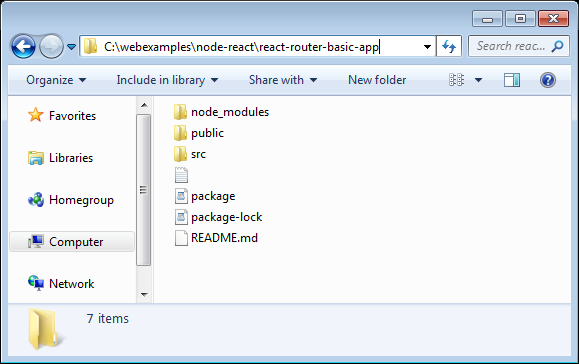The width and height of the screenshot is (579, 364).
Task: Click the New folder button
Action: [377, 80]
